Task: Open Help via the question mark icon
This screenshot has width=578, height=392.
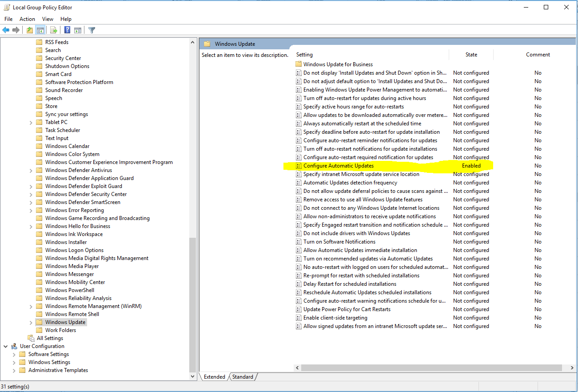Action: pos(67,30)
